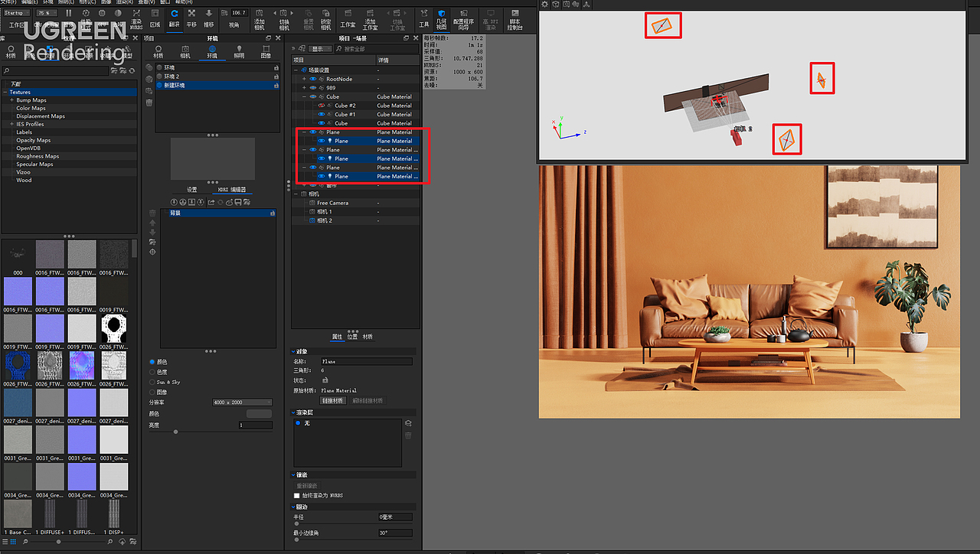Open the 显示 filter dropdown in scene tree
Image resolution: width=980 pixels, height=554 pixels.
[318, 49]
